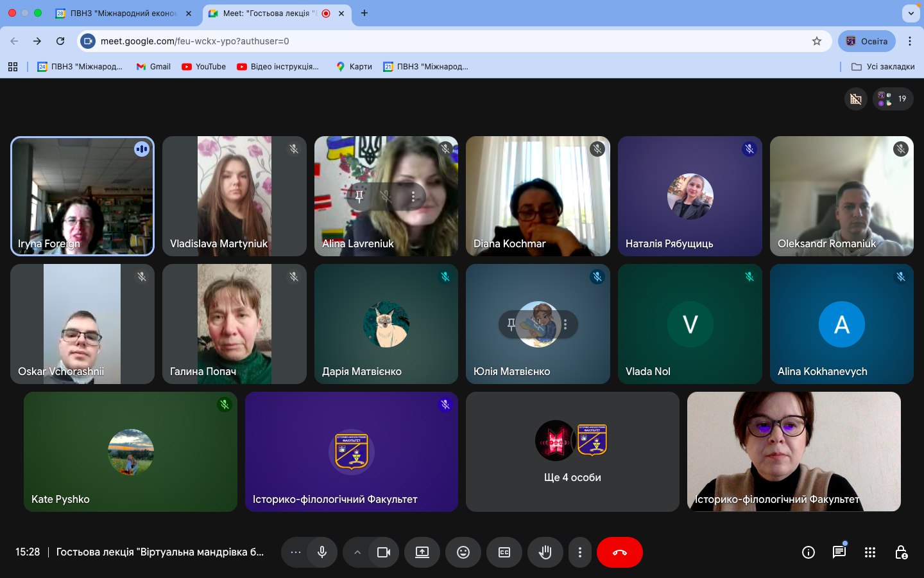Open host controls lock icon
924x578 pixels.
pyautogui.click(x=901, y=552)
